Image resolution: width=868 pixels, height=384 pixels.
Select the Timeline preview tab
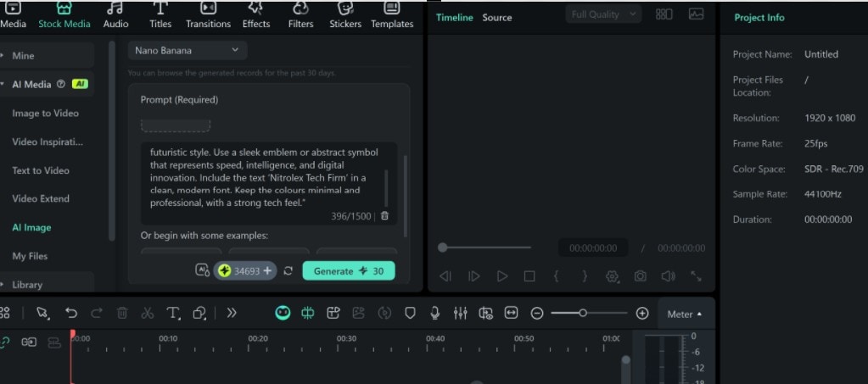click(x=455, y=18)
